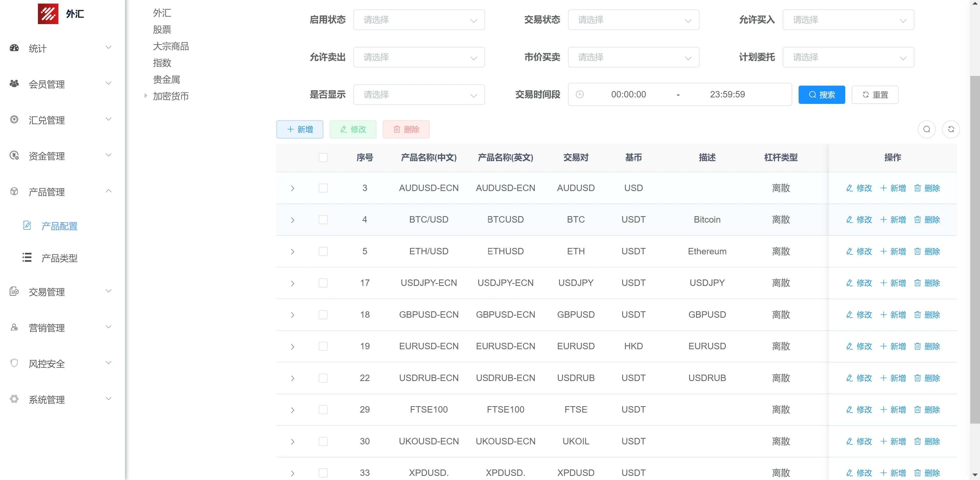Click the circular search toggle icon above table

pos(926,129)
